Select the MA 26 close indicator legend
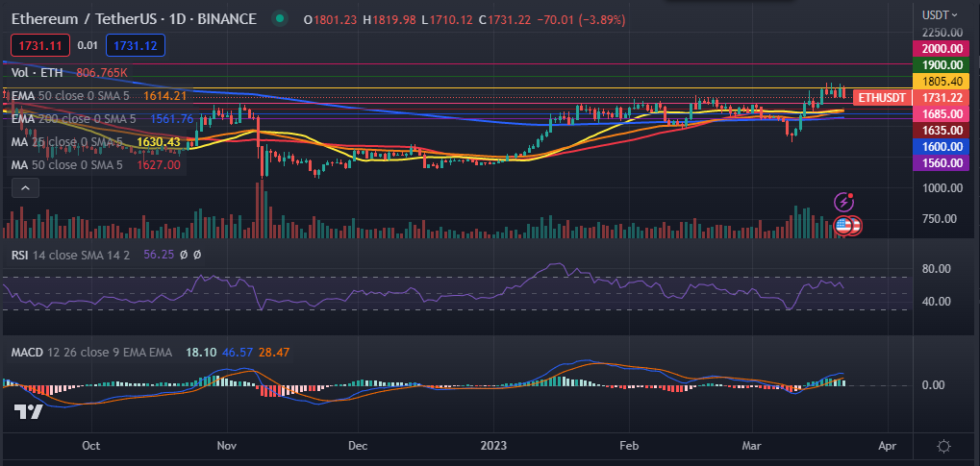 point(67,142)
